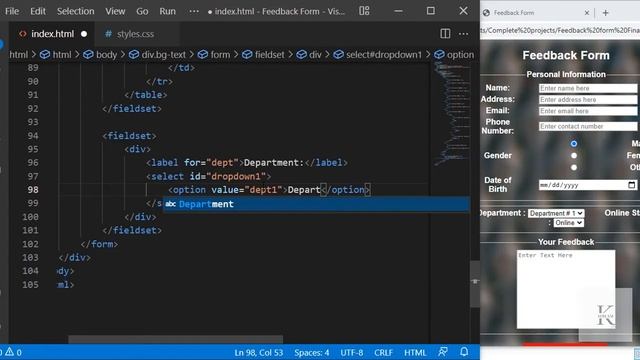Select div breadcrumb after fieldset

point(309,54)
